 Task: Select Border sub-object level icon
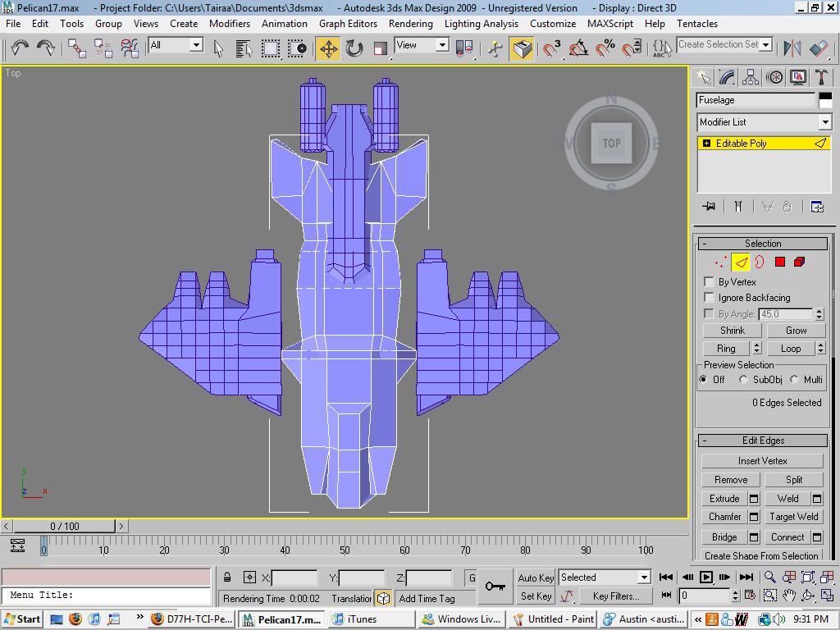[x=760, y=262]
